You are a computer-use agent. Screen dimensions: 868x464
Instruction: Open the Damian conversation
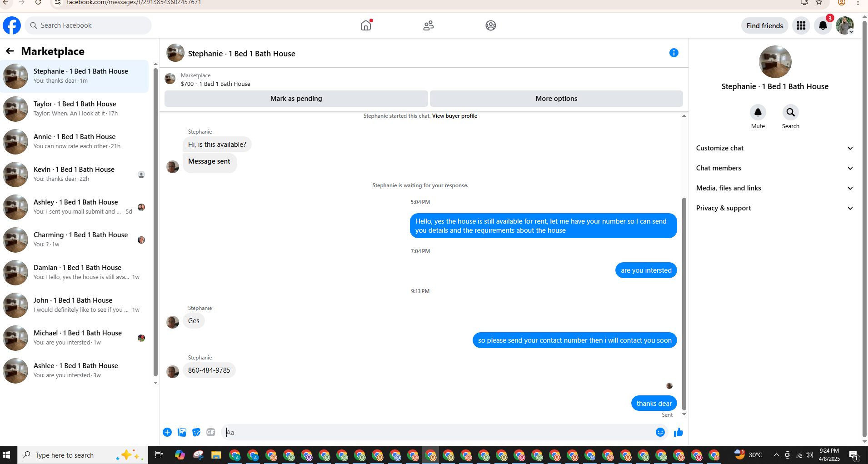coord(75,273)
